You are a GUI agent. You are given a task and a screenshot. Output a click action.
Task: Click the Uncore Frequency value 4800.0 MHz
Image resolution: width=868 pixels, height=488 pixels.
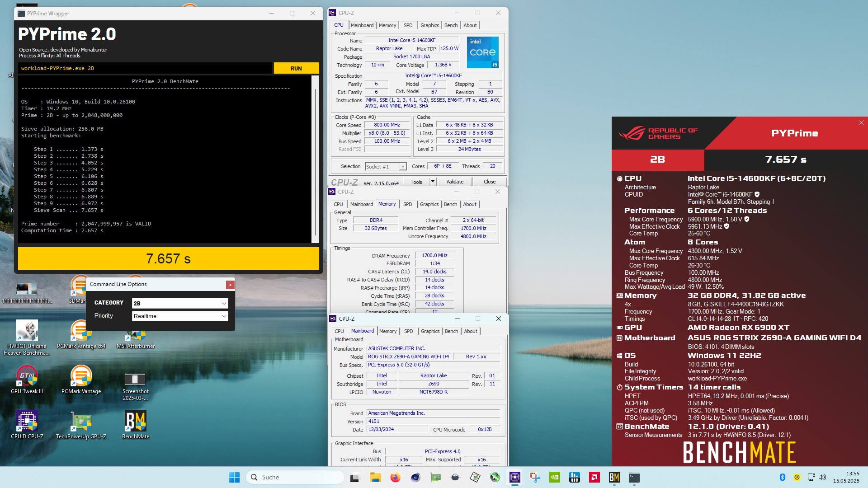point(473,237)
